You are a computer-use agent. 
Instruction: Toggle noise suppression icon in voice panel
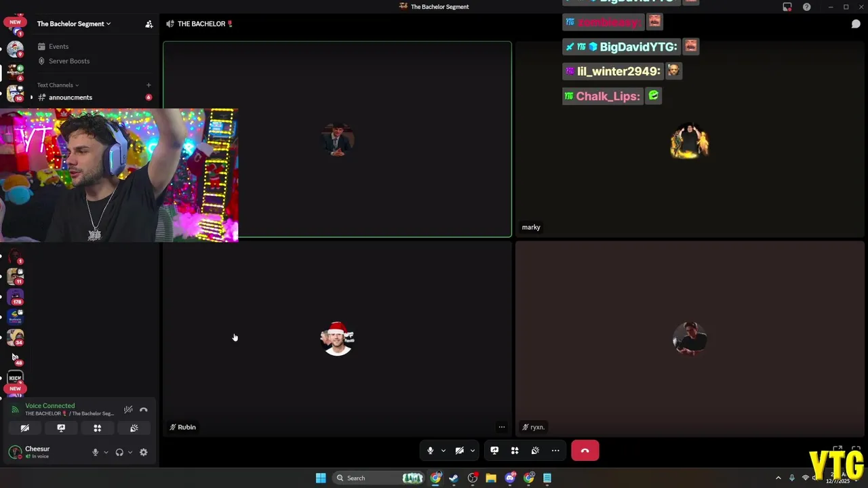pos(128,409)
